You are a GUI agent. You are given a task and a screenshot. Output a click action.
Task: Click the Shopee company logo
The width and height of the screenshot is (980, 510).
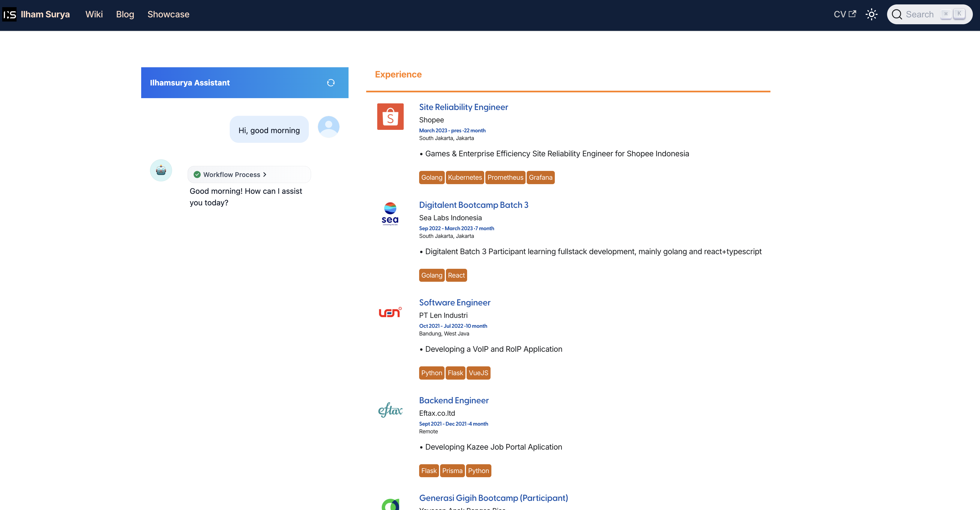click(390, 117)
